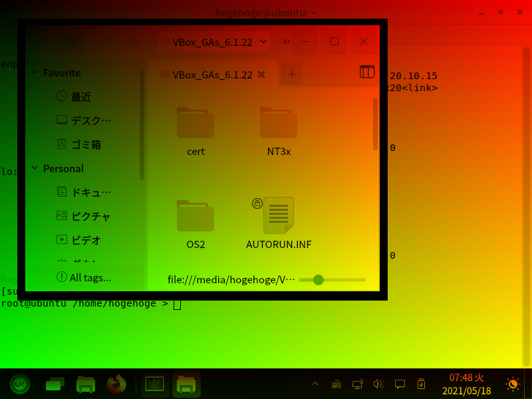The height and width of the screenshot is (399, 532).
Task: Open the volume control tray icon
Action: [378, 384]
